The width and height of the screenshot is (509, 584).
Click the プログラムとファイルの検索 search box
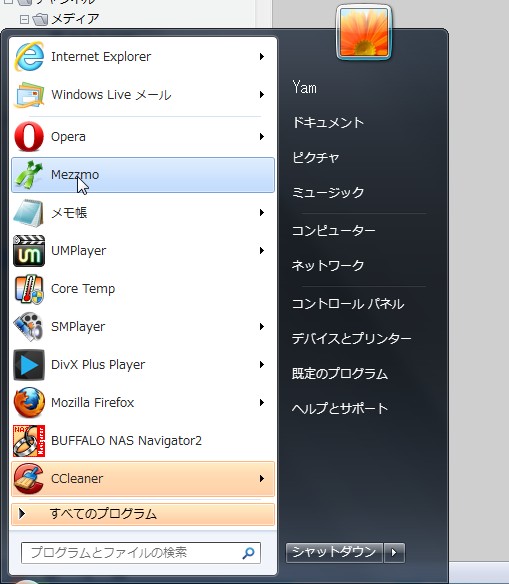[x=141, y=553]
